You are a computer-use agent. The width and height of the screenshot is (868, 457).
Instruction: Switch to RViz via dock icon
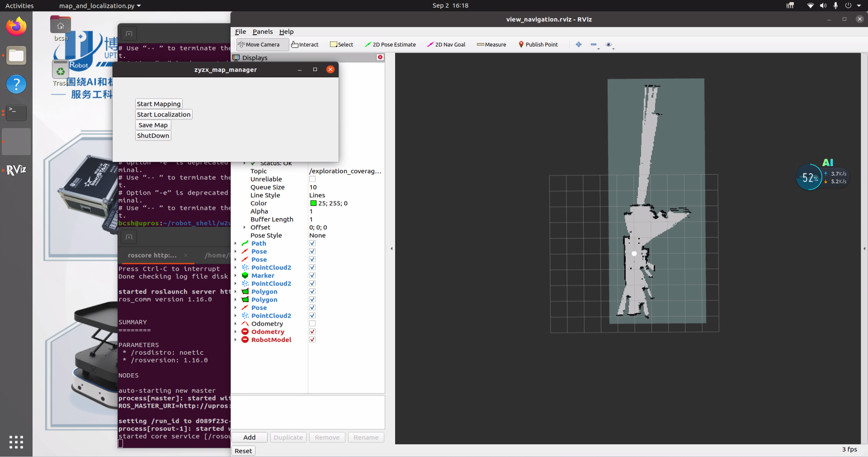16,170
